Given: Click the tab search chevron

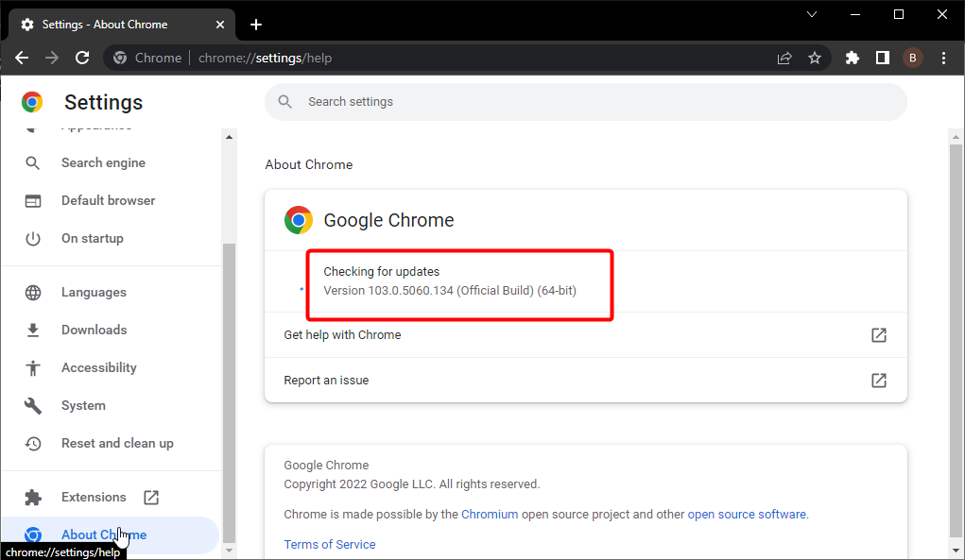Looking at the screenshot, I should tap(812, 14).
